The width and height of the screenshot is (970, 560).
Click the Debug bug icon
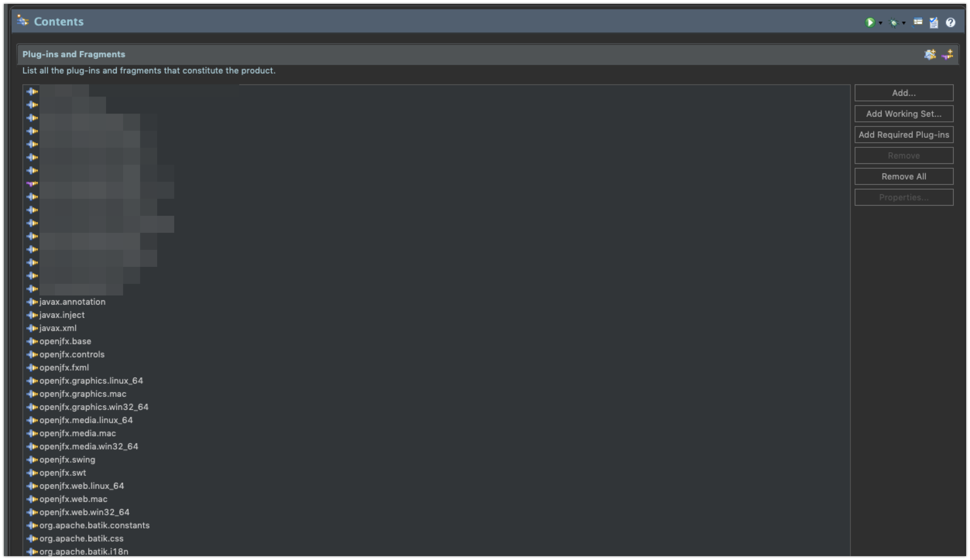click(893, 23)
